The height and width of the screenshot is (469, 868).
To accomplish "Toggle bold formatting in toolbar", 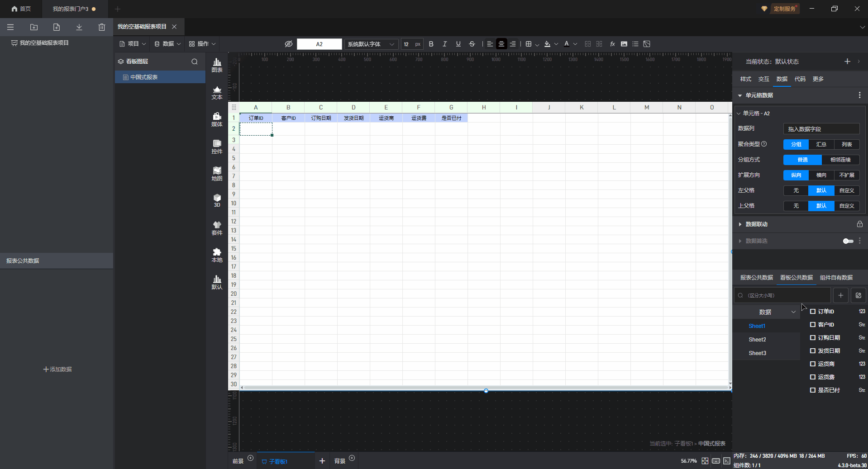I will click(x=431, y=44).
